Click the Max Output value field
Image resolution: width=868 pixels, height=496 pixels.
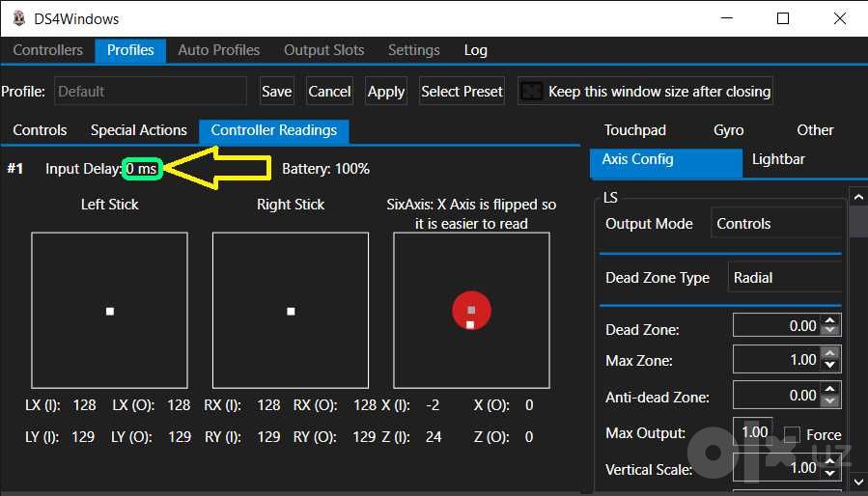[x=753, y=432]
